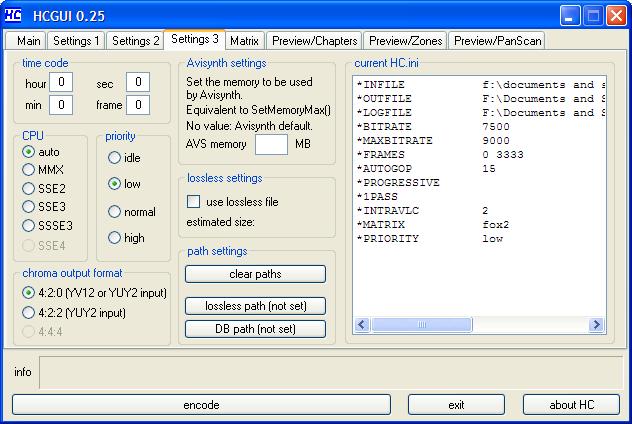Click the *INFILE line in HC.ini
This screenshot has height=424, width=632.
[x=480, y=85]
